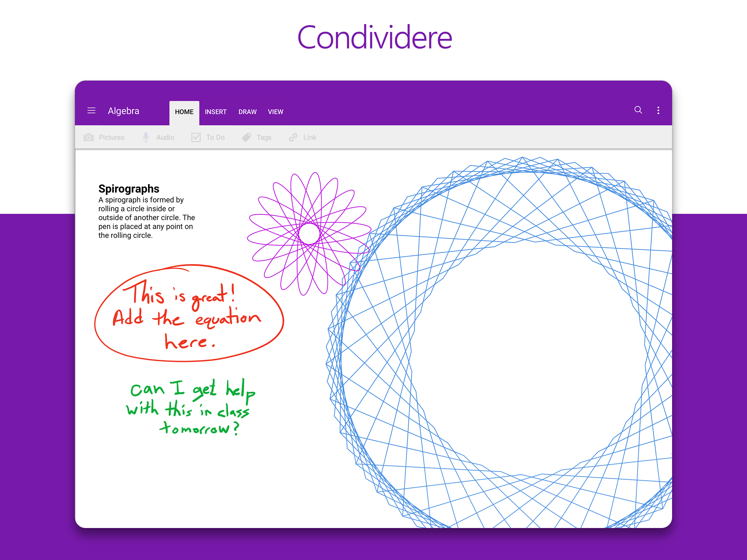Viewport: 747px width, 560px height.
Task: Toggle the To Do checkbox icon
Action: pos(196,138)
